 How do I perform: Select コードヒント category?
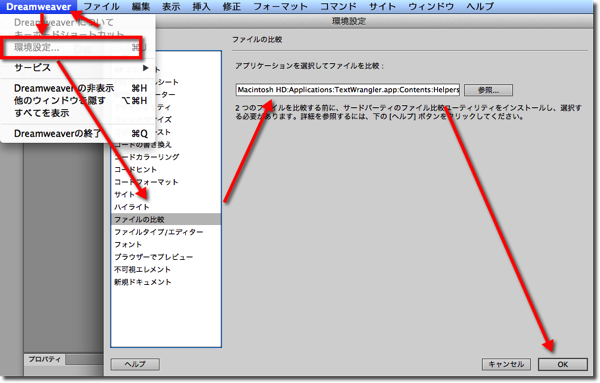coord(166,169)
